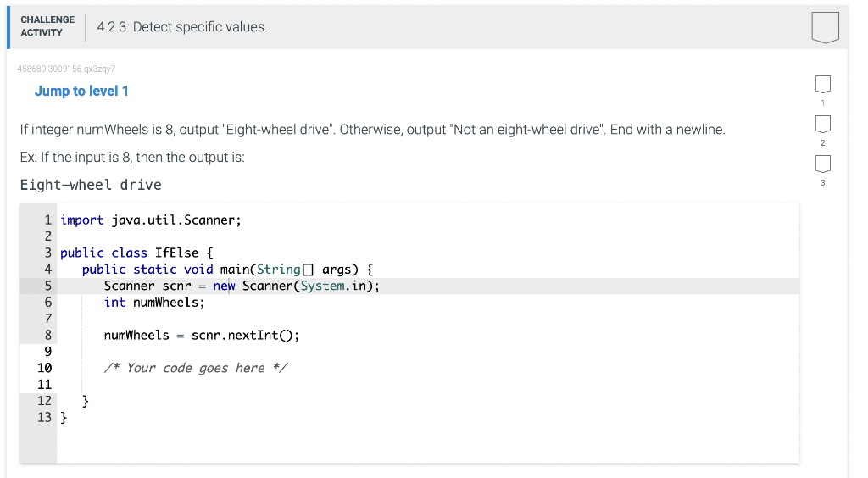Click the 'public static void main' line
This screenshot has width=868, height=478.
coord(227,270)
